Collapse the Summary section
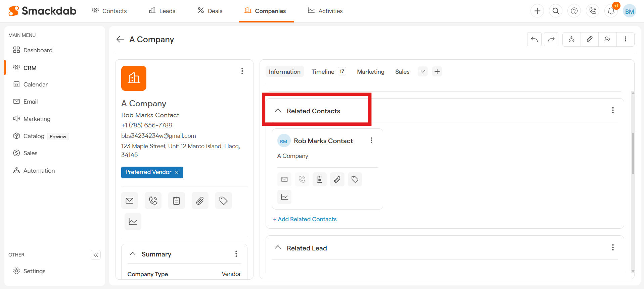The image size is (644, 289). [x=133, y=254]
